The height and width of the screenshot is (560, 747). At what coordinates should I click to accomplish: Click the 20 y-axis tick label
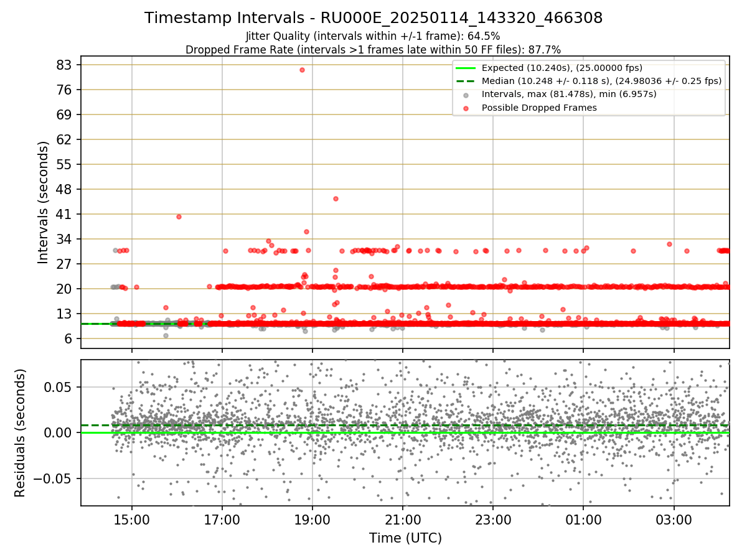click(x=65, y=289)
